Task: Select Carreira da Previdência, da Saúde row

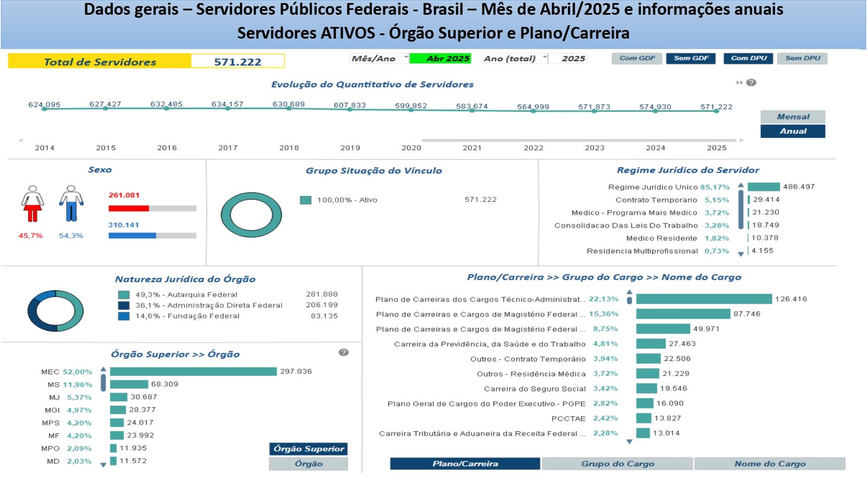Action: pyautogui.click(x=545, y=344)
